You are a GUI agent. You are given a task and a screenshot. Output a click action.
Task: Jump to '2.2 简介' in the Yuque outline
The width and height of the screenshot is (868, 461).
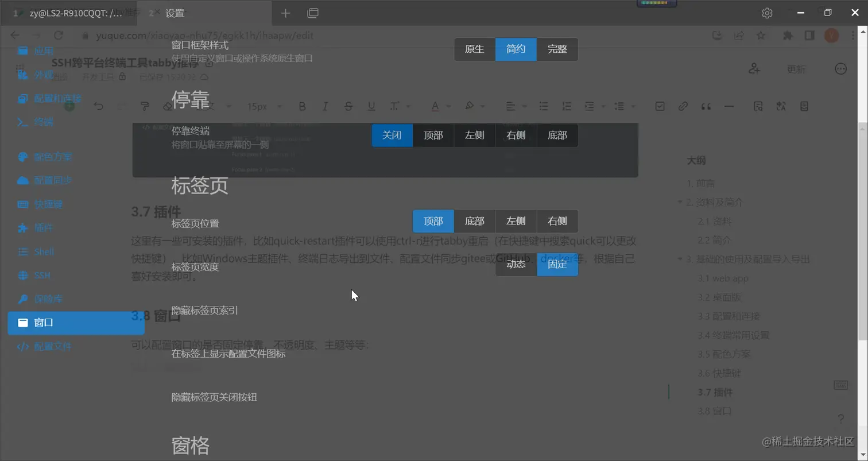pyautogui.click(x=714, y=240)
